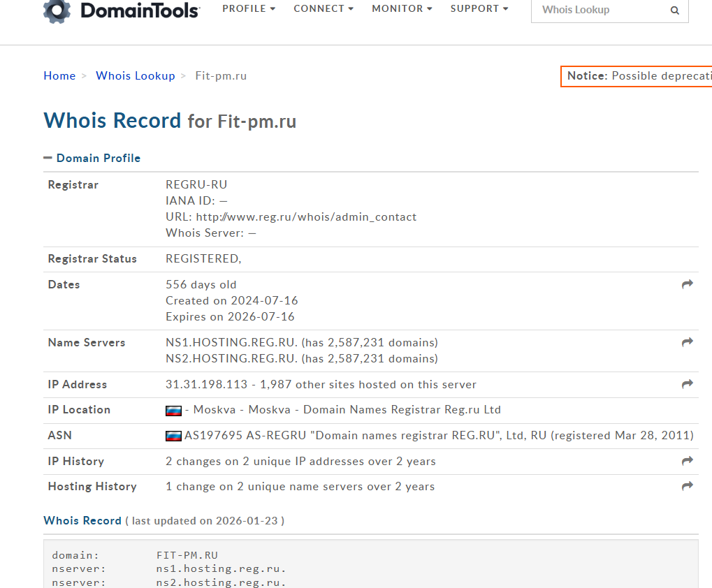Click the search magnifier icon
The image size is (712, 588).
(675, 10)
